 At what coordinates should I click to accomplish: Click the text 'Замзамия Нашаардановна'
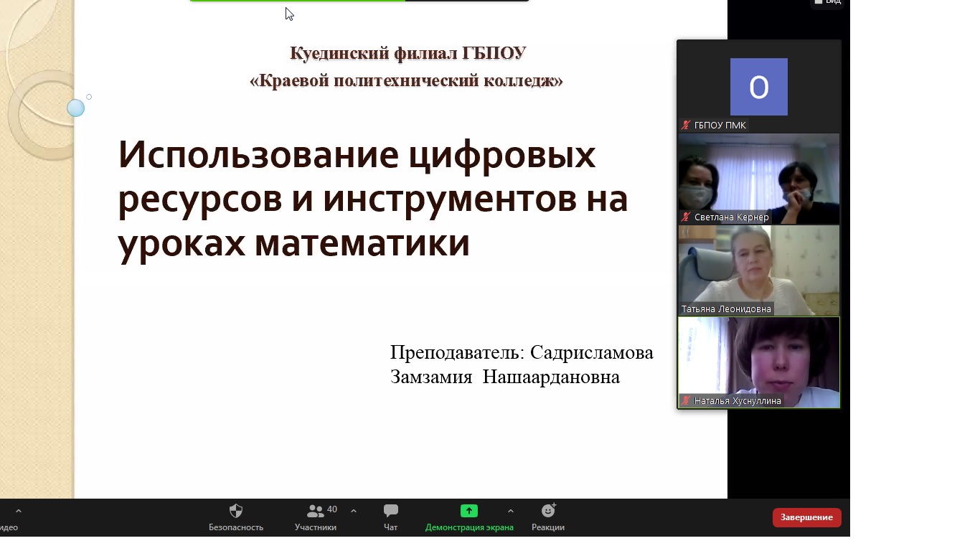pos(505,377)
